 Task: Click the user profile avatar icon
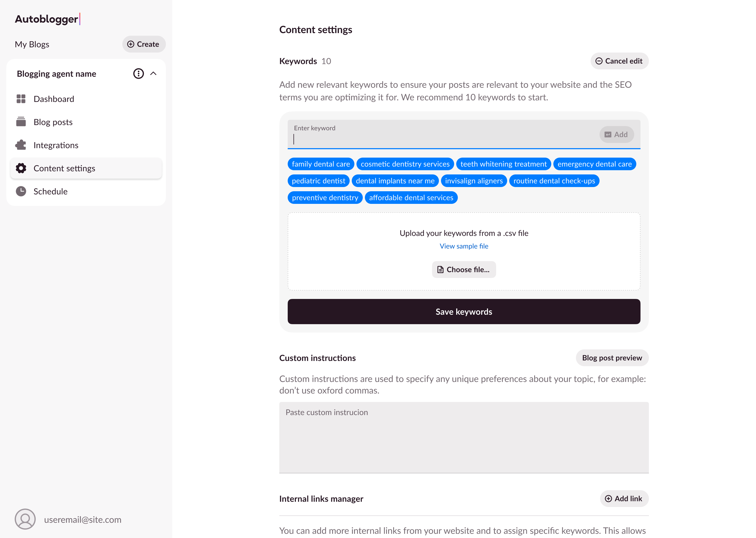(x=25, y=519)
